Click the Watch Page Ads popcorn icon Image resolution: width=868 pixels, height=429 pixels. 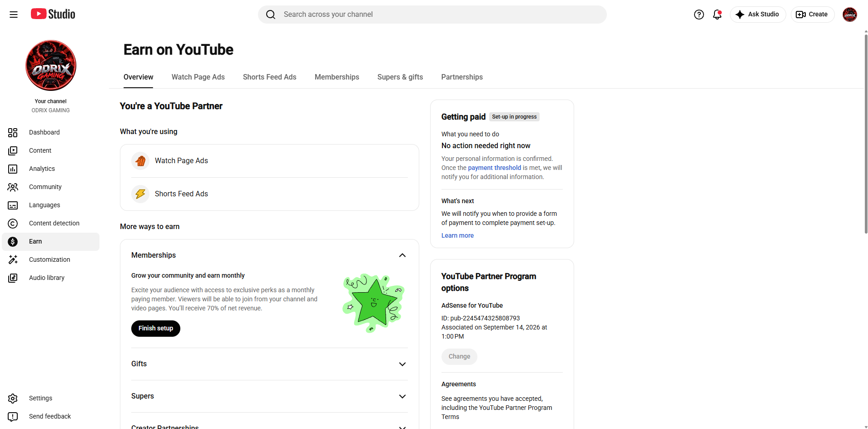[140, 160]
